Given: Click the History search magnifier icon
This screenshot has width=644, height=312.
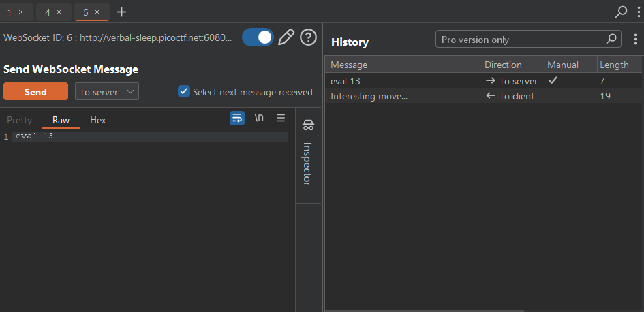Looking at the screenshot, I should click(611, 39).
